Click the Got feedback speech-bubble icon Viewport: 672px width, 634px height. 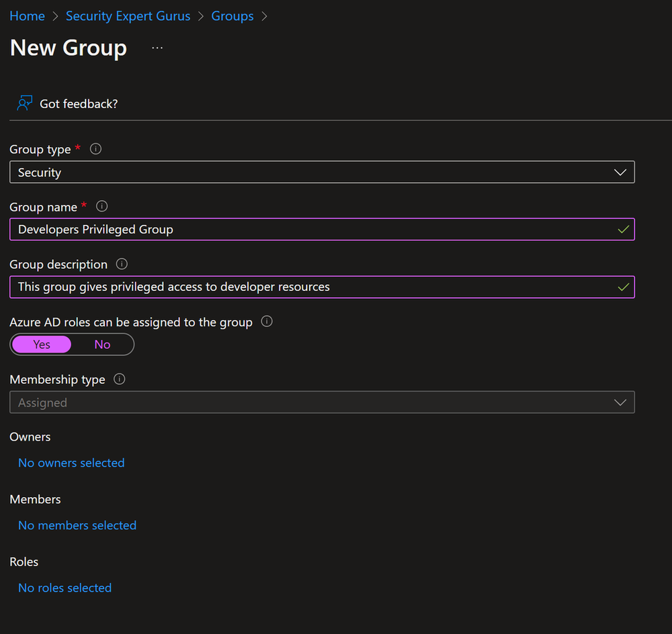[24, 103]
